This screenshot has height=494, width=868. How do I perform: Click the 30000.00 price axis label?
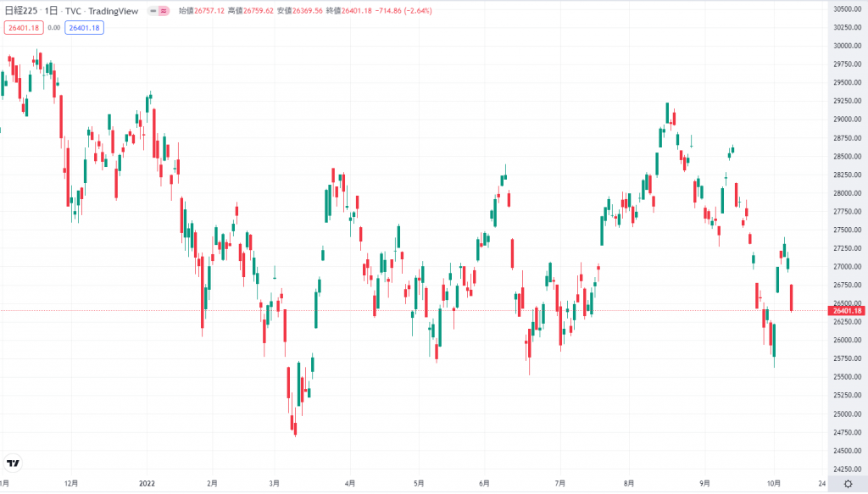tap(845, 46)
